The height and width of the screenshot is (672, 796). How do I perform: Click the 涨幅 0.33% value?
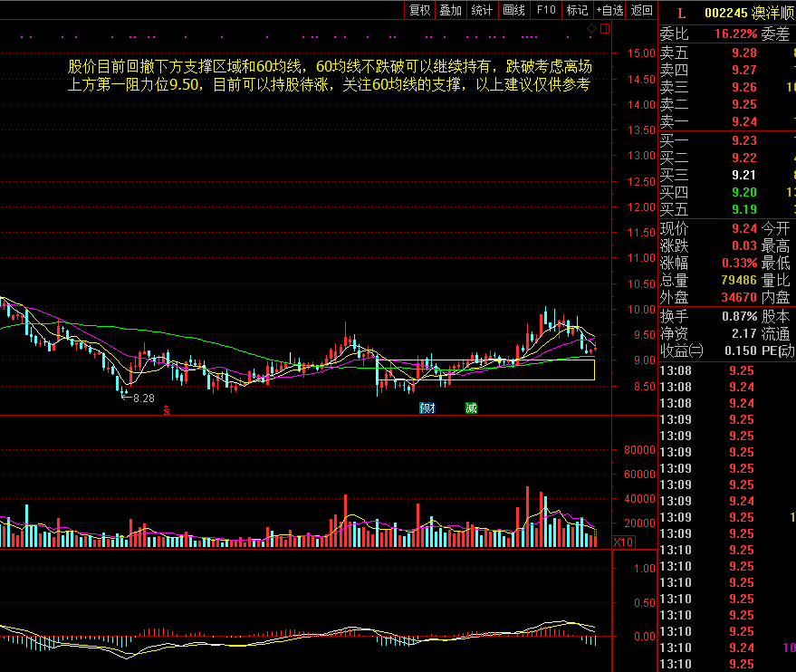click(x=739, y=264)
